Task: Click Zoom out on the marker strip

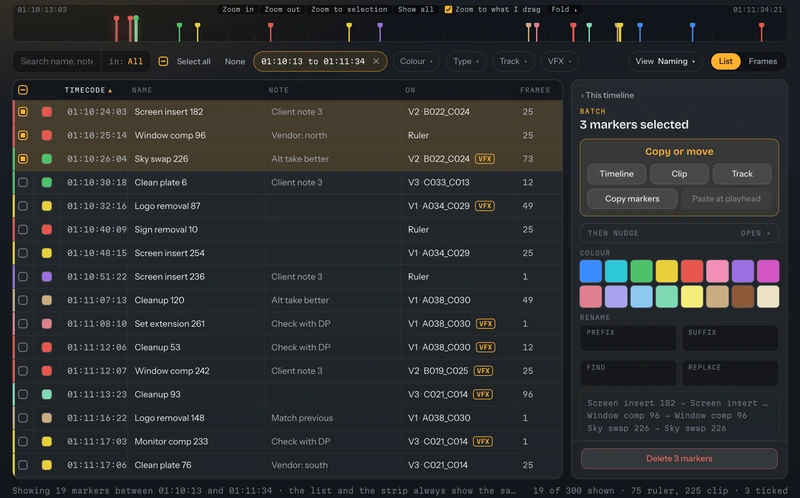Action: click(x=282, y=9)
